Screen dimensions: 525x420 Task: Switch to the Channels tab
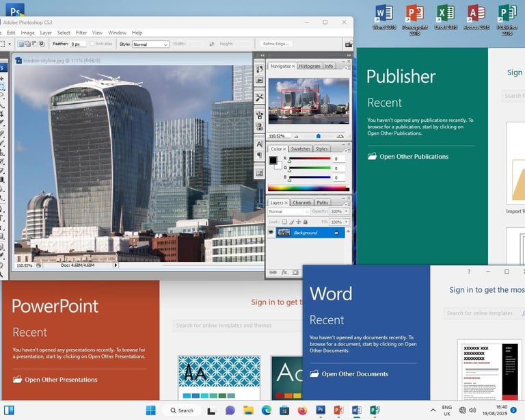[x=301, y=202]
